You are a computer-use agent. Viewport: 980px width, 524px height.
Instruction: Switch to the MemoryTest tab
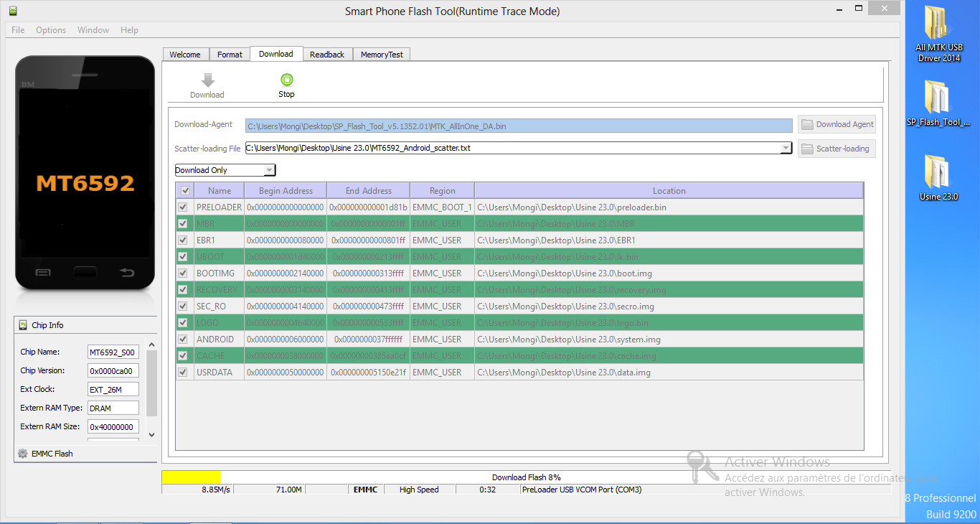(382, 55)
